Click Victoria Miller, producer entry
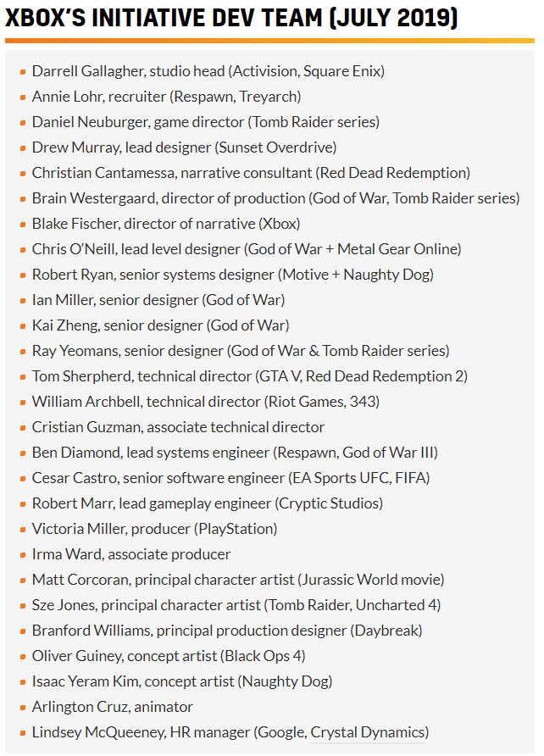Image resolution: width=544 pixels, height=756 pixels. [x=154, y=529]
